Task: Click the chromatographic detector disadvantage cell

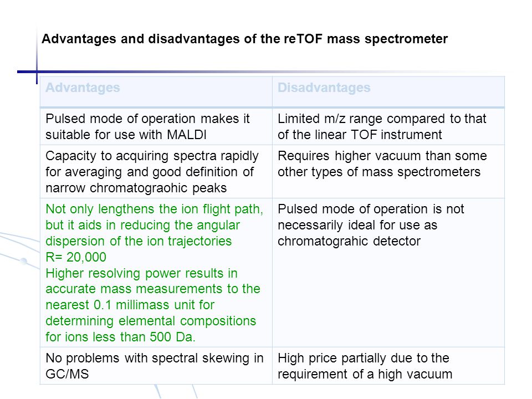Action: point(388,273)
